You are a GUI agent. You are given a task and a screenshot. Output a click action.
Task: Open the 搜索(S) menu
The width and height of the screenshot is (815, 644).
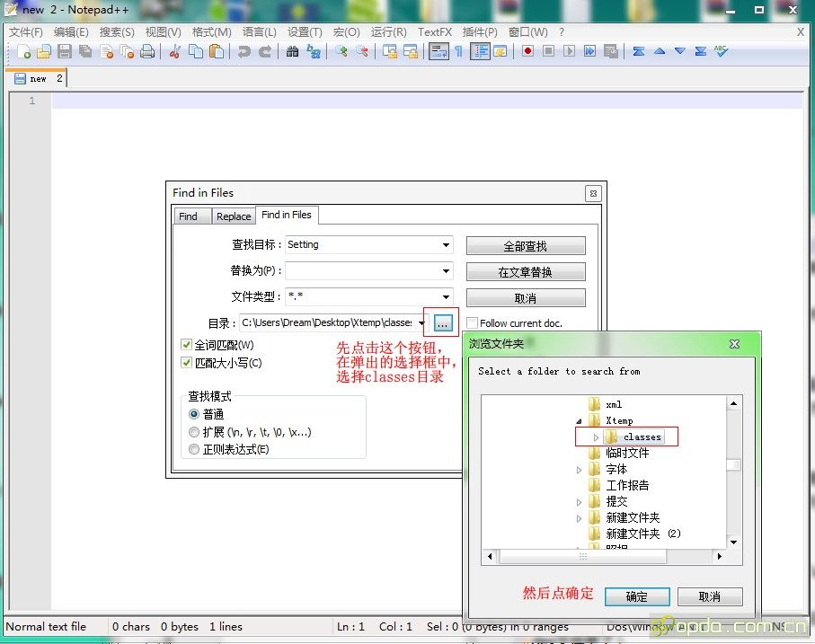117,31
